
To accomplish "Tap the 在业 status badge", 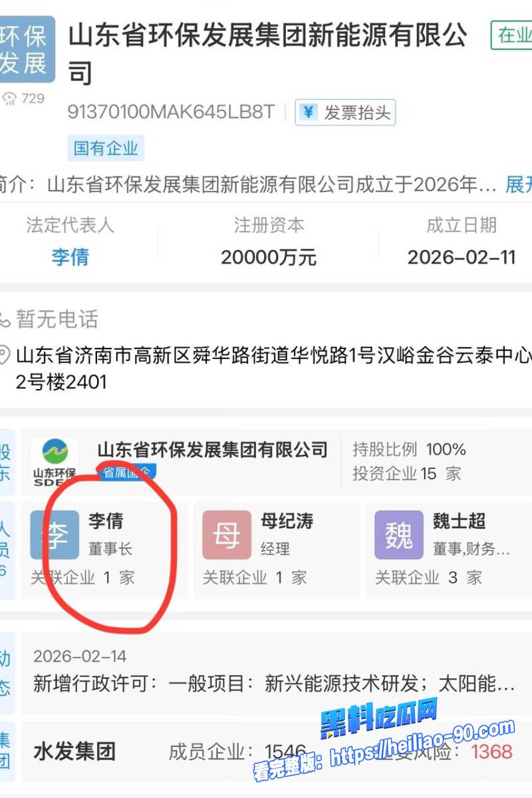I will pos(511,35).
